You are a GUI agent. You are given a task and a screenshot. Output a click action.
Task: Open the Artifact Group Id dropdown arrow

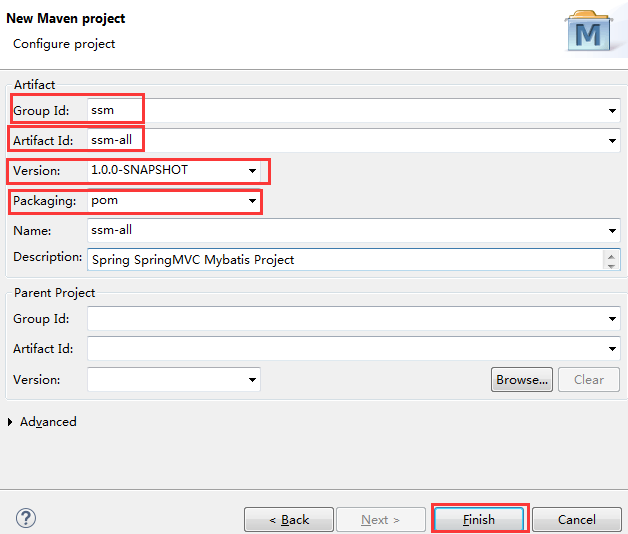[x=612, y=111]
